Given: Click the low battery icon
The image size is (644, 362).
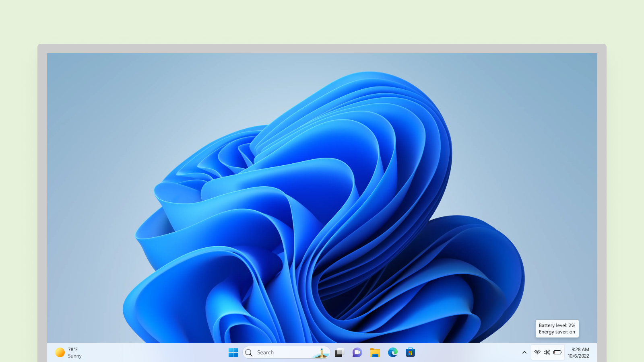Looking at the screenshot, I should click(x=557, y=352).
